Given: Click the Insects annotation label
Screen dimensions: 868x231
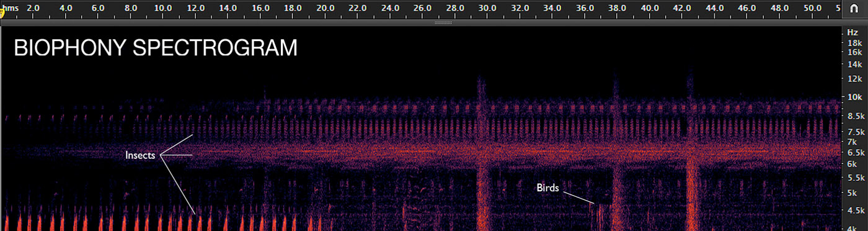Looking at the screenshot, I should pos(140,155).
